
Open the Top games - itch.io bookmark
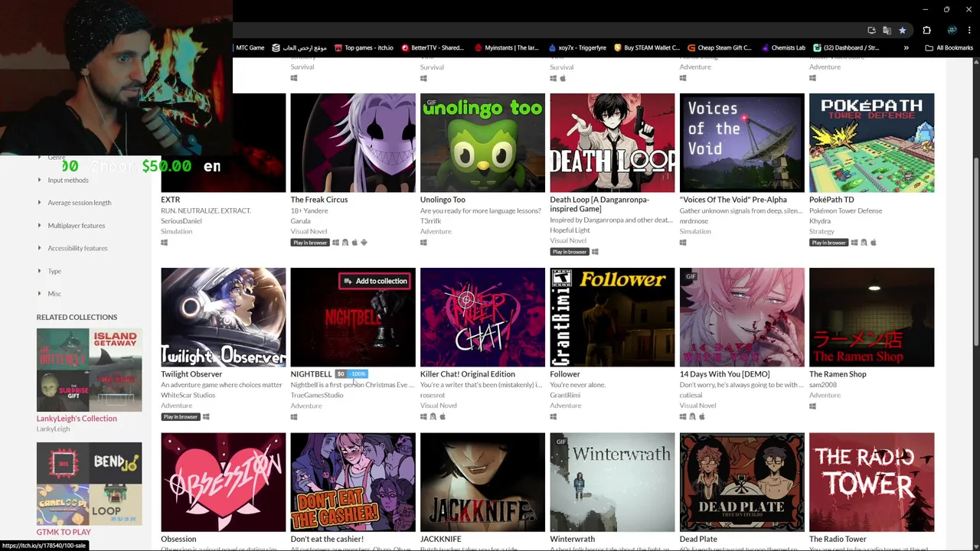pos(363,47)
